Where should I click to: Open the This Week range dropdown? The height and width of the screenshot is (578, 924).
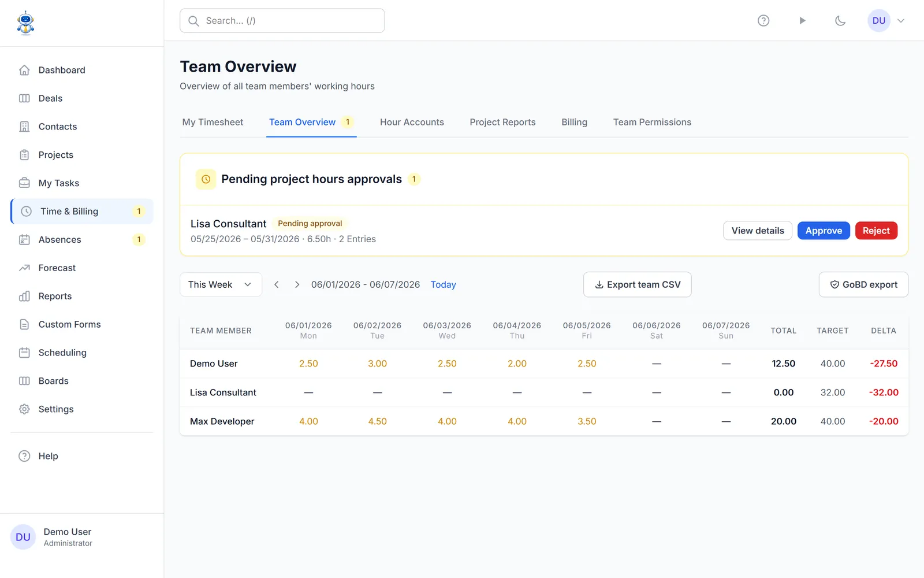tap(221, 284)
